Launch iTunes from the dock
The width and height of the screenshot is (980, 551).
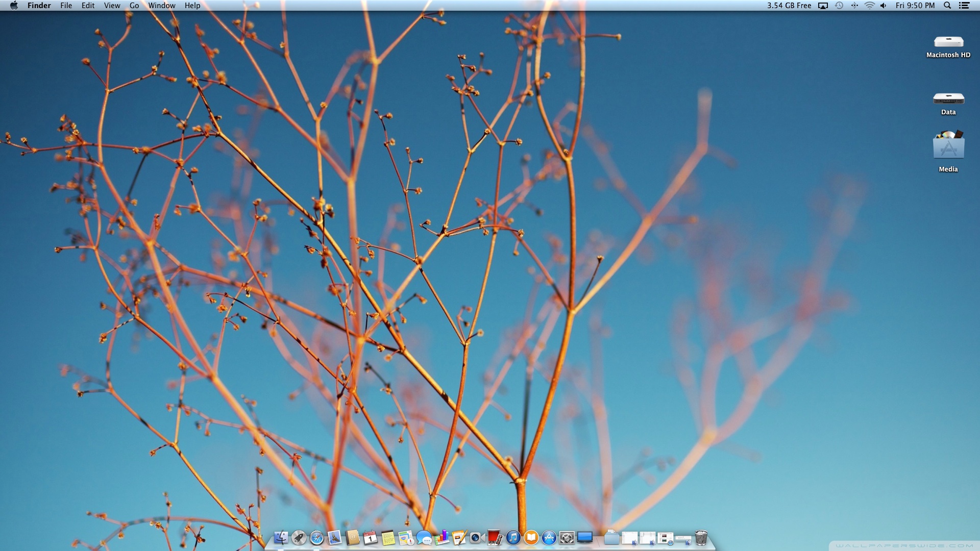(x=513, y=538)
